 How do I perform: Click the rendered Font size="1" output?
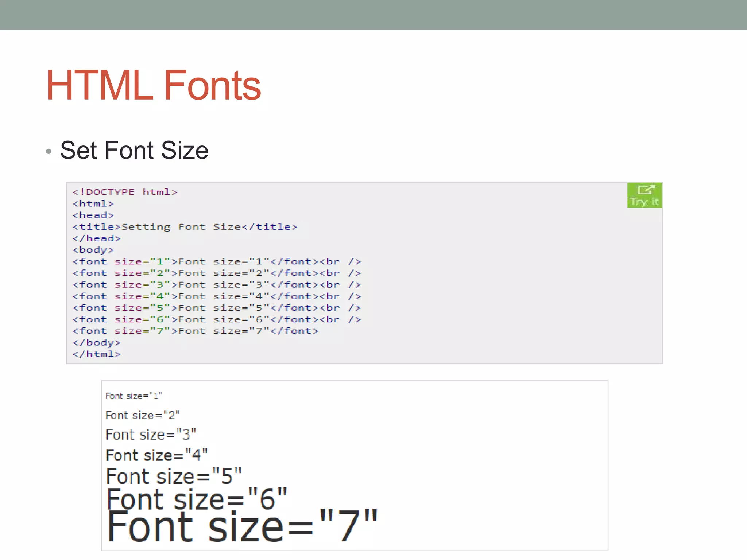pos(134,396)
